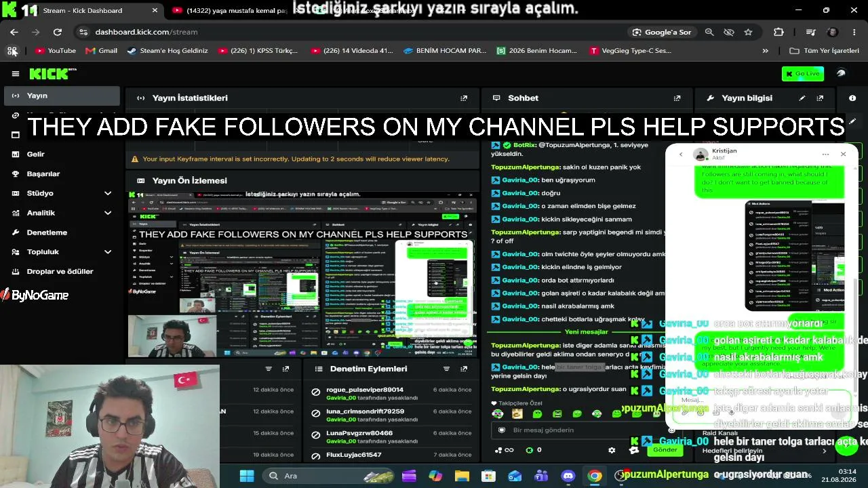
Task: Open the info icon beside Yayın bilgisi
Action: pos(852,98)
